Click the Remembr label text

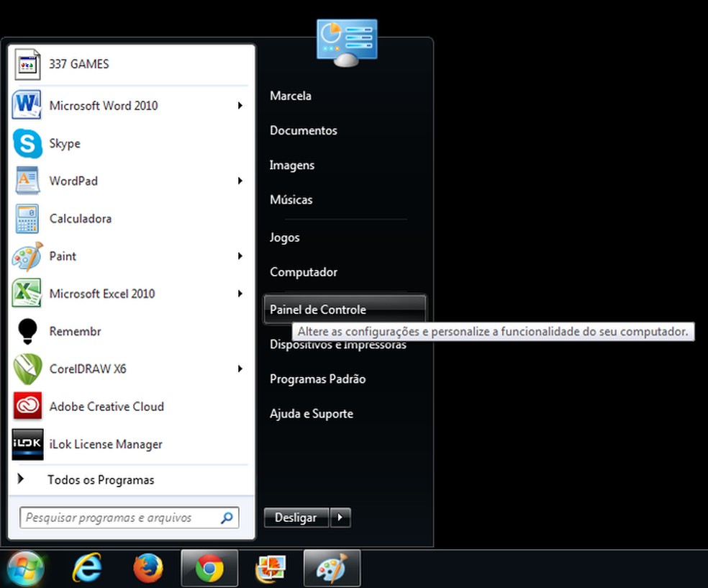75,332
